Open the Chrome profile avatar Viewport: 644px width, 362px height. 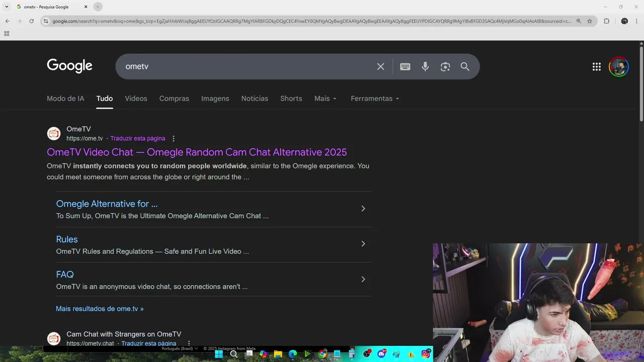click(624, 21)
